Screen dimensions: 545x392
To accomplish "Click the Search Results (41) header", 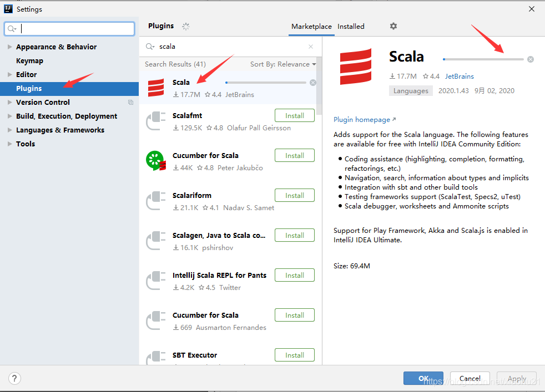I will tap(175, 64).
